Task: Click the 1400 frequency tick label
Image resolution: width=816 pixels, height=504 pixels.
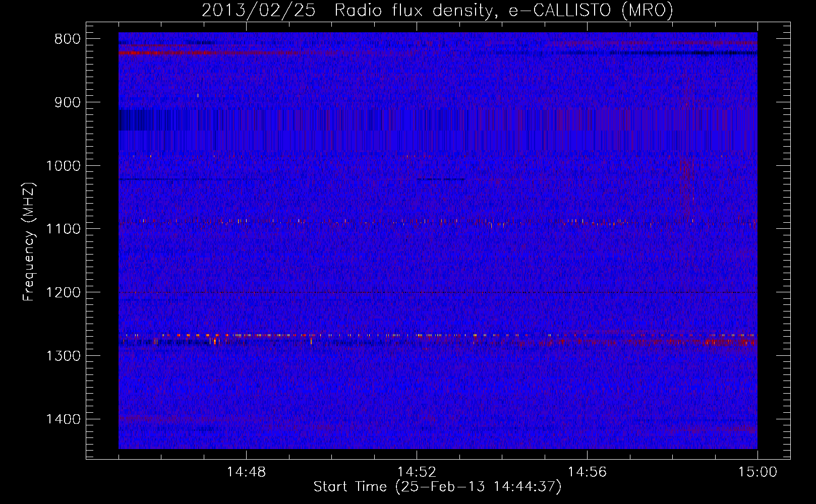Action: coord(63,419)
